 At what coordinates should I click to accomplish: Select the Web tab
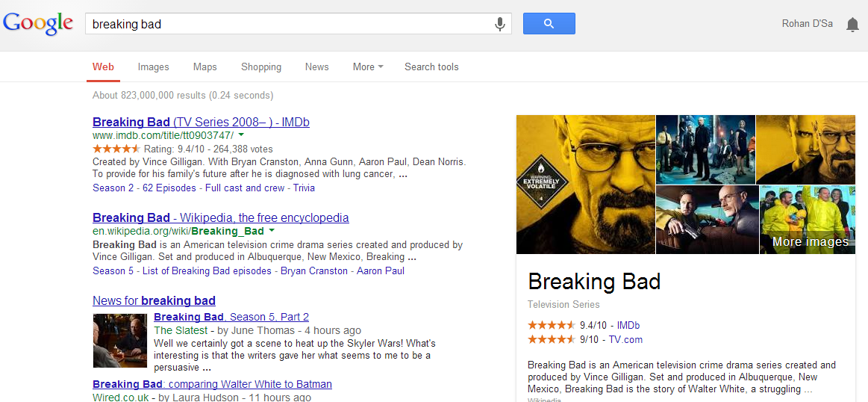(103, 67)
